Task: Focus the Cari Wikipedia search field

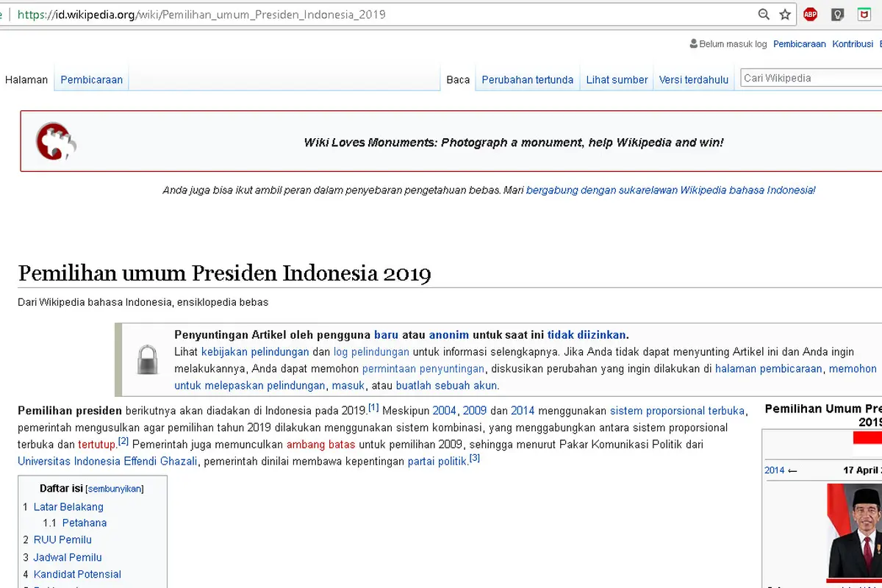Action: pos(810,78)
